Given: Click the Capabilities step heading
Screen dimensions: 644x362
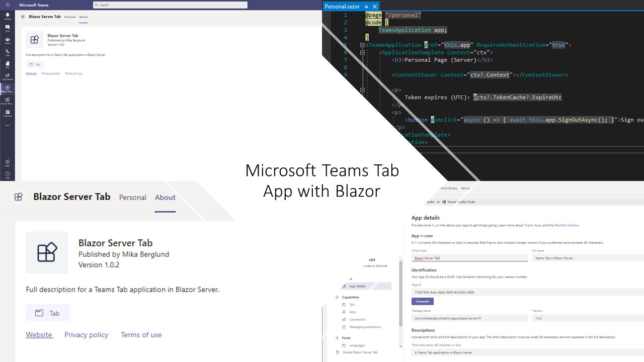Looking at the screenshot, I should coord(350,297).
